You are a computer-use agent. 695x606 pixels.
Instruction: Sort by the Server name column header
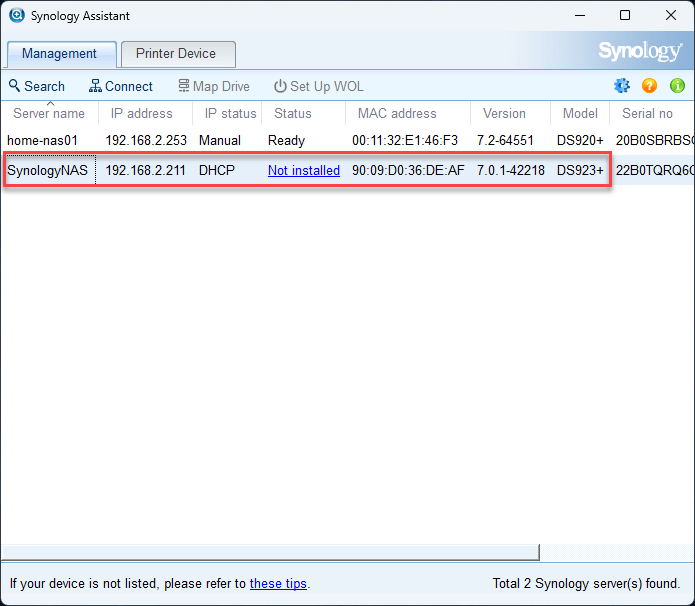[x=49, y=113]
